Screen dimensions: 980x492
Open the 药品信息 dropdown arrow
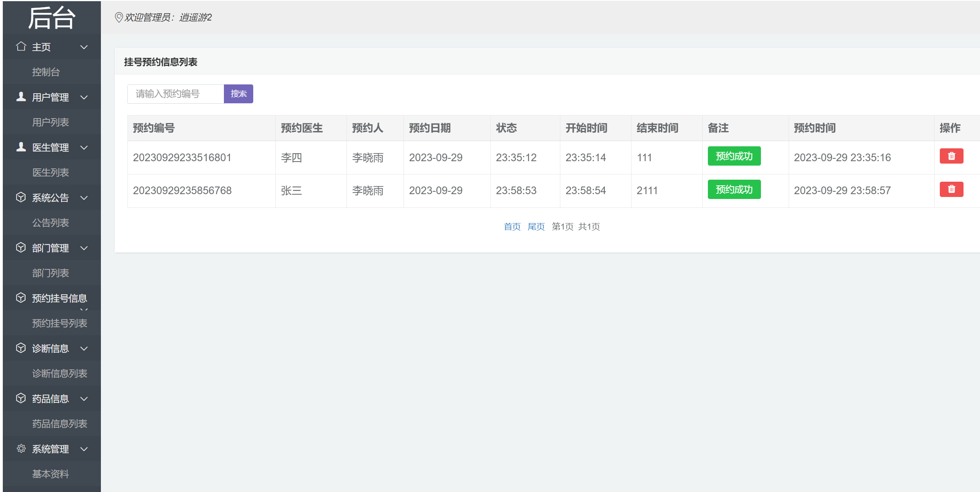pyautogui.click(x=84, y=399)
